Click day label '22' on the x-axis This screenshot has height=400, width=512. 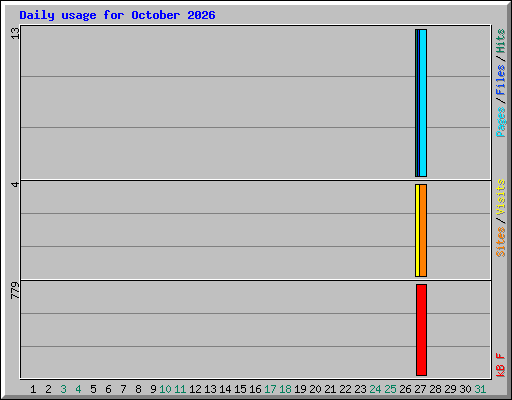point(345,389)
